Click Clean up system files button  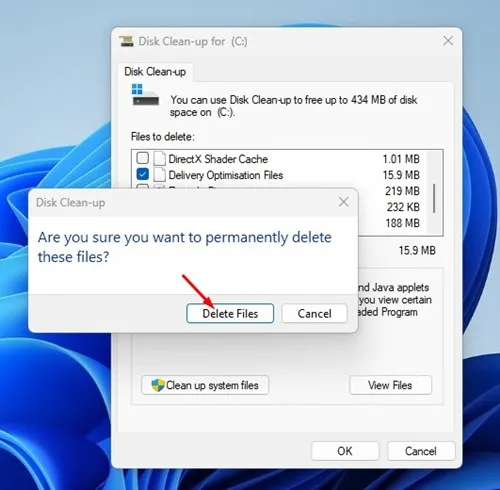205,385
